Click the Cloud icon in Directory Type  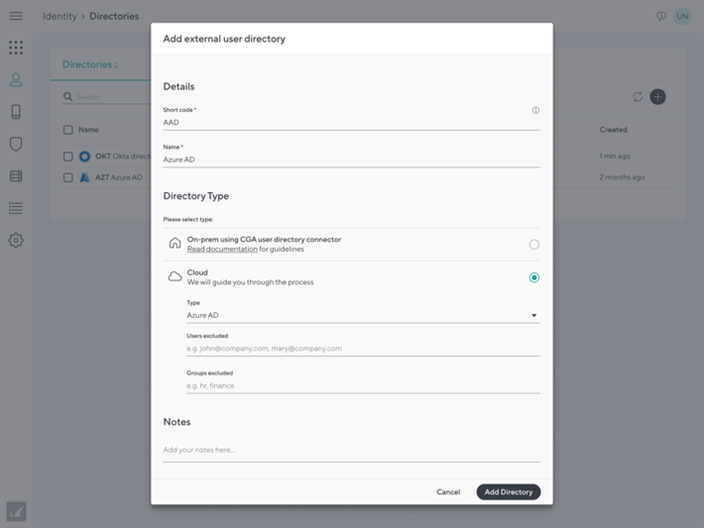(x=175, y=277)
